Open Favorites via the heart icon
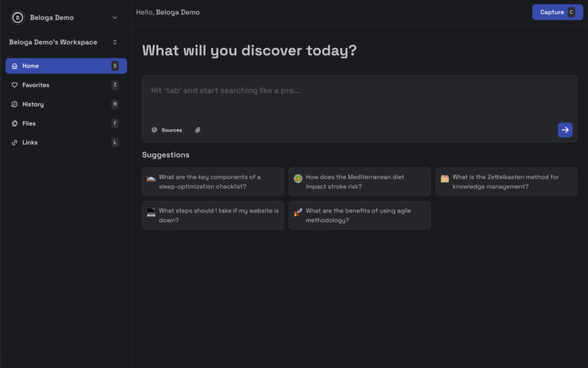The width and height of the screenshot is (588, 368). pos(16,85)
